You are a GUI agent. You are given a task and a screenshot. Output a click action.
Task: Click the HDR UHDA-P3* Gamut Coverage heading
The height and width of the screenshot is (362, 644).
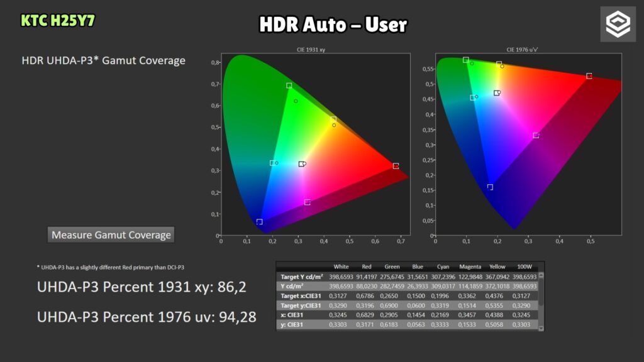click(104, 61)
